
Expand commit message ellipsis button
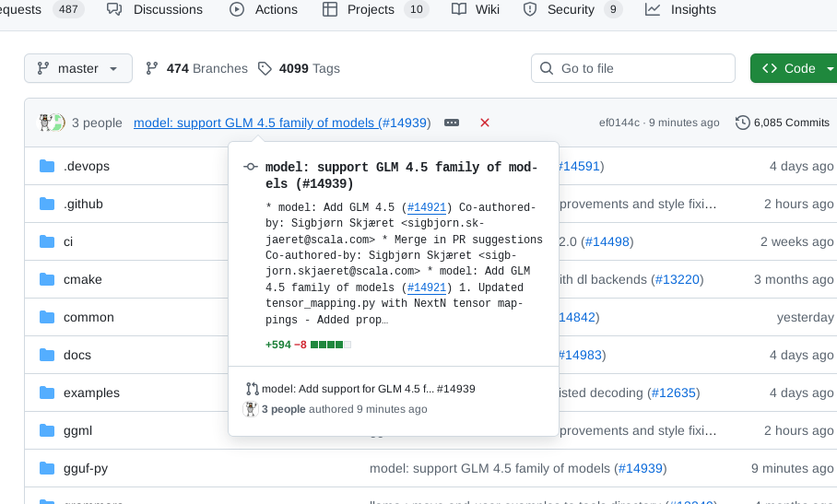point(452,123)
